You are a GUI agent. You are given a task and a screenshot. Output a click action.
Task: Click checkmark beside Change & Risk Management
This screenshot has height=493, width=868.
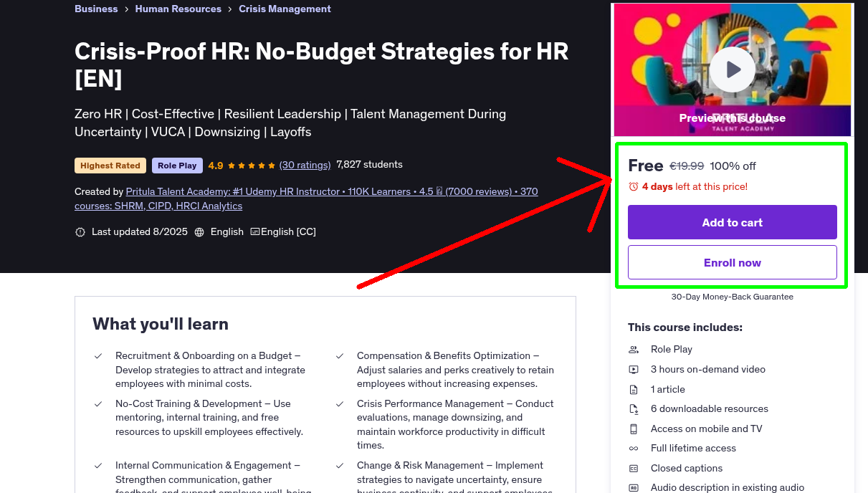point(340,466)
